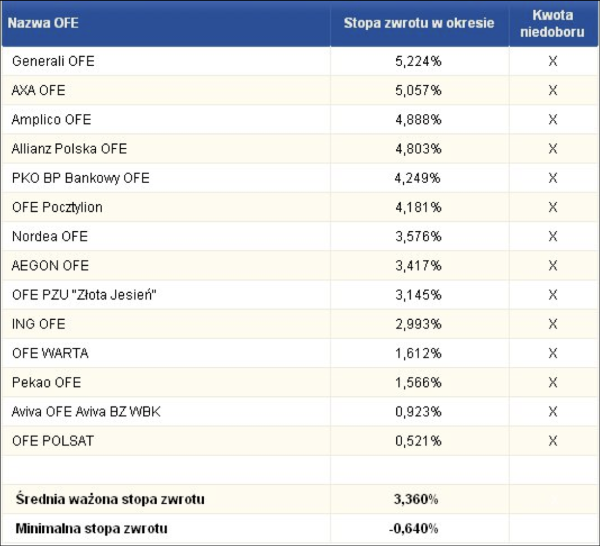Image resolution: width=600 pixels, height=546 pixels.
Task: Select the Generali OFE fund name
Action: tap(53, 61)
